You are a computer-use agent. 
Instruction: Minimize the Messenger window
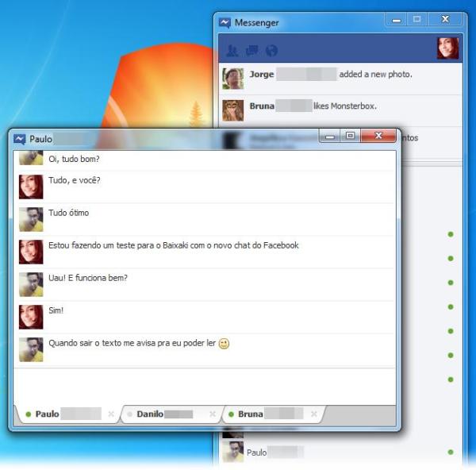397,20
